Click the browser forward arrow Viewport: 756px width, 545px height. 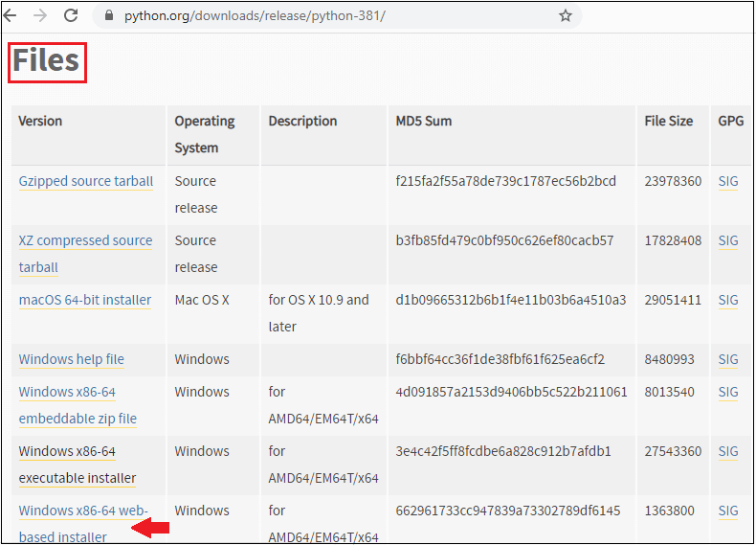point(40,16)
